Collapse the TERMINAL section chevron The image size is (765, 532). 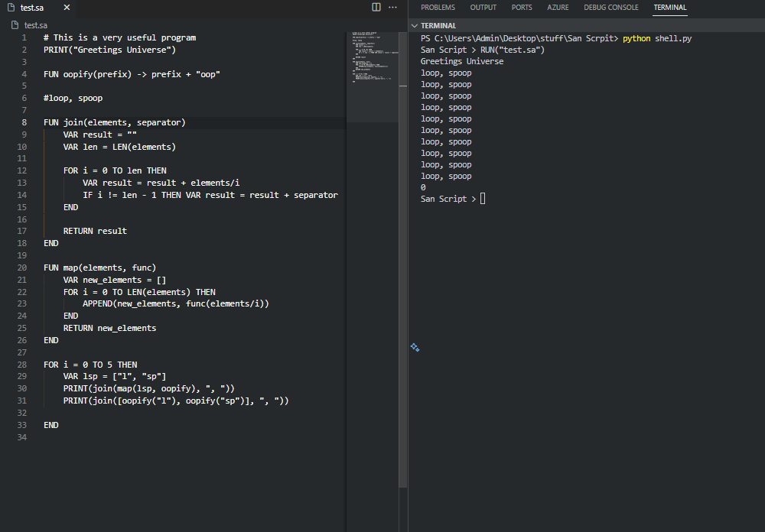tap(415, 26)
